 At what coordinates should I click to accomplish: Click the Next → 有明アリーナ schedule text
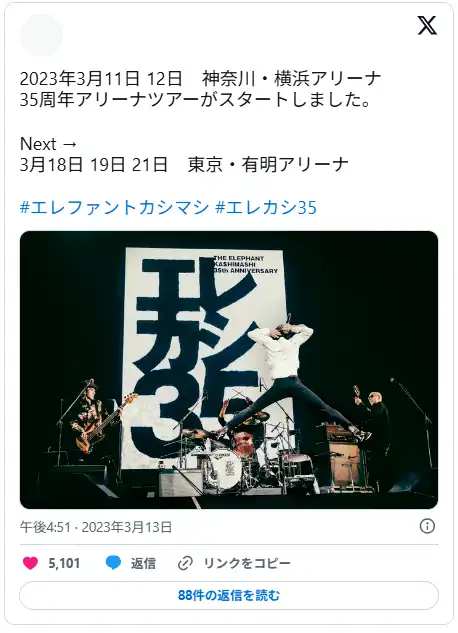[x=184, y=154]
